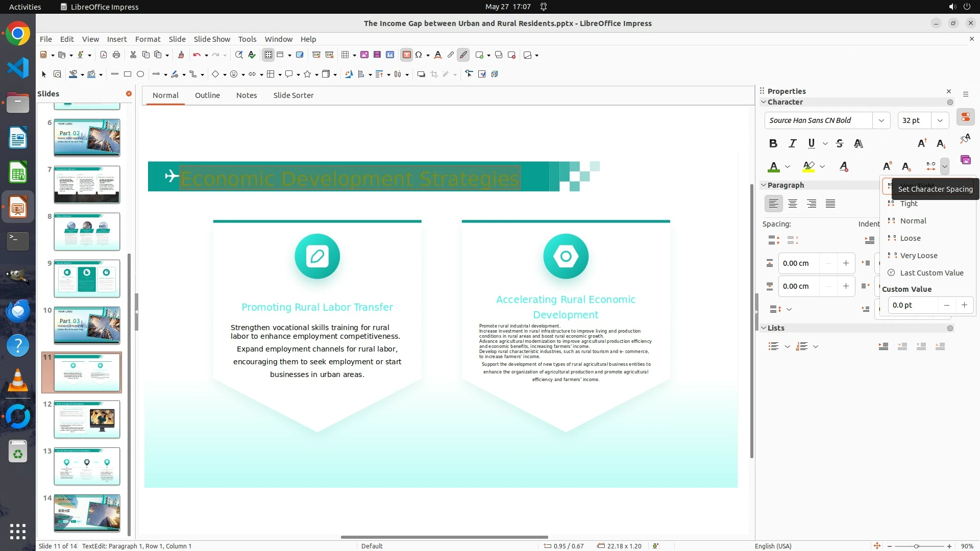
Task: Select the Ellipse drawing tool
Action: pyautogui.click(x=140, y=74)
